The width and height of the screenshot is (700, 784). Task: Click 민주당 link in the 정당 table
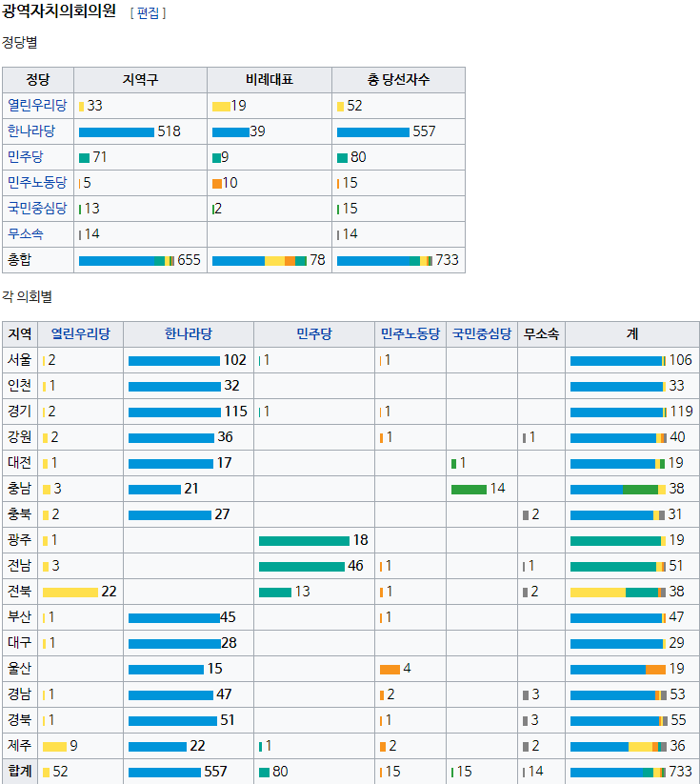(25, 157)
